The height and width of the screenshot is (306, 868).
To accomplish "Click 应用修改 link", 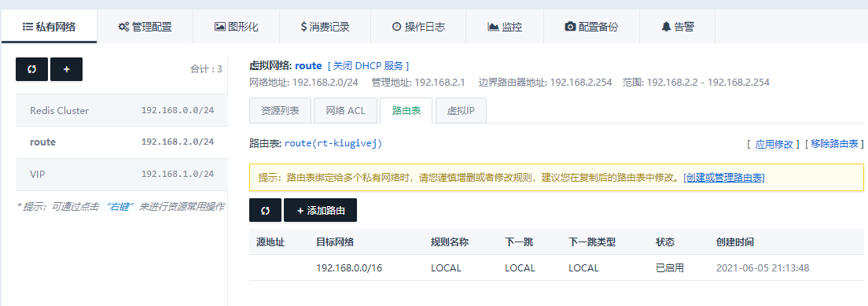I will click(774, 144).
